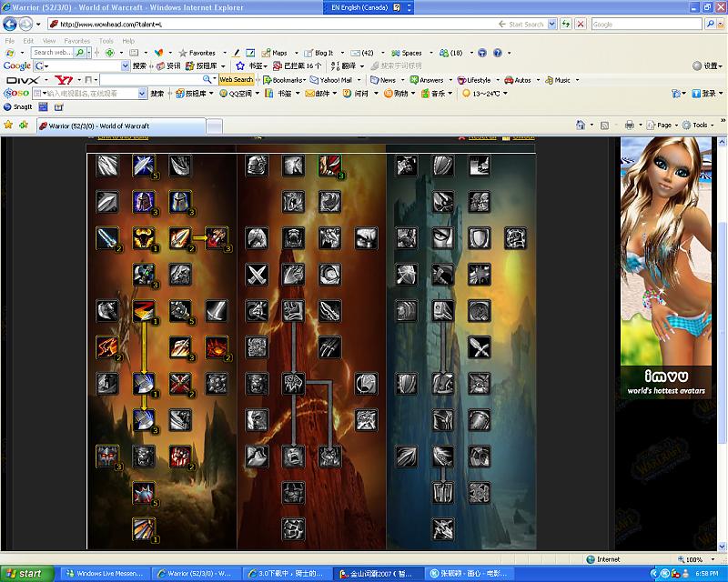Screen dimensions: 728x582
Task: Pick the plain shield talent in Protection tree
Action: [x=480, y=238]
